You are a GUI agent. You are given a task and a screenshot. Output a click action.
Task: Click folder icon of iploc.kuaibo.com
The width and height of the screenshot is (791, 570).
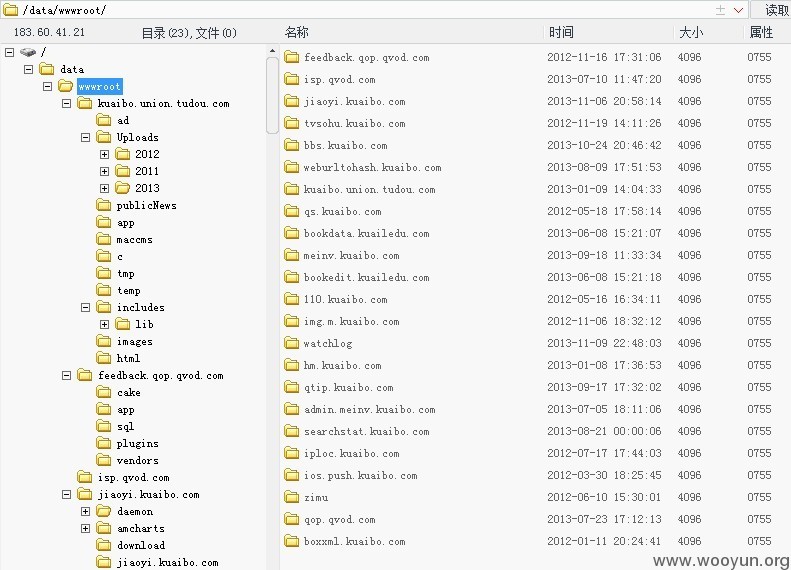pyautogui.click(x=292, y=453)
